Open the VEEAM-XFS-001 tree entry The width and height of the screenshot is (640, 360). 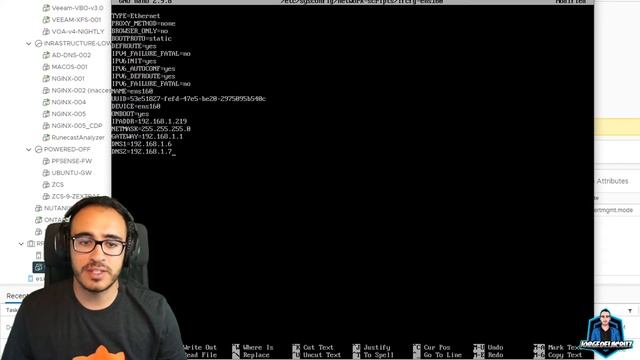(x=76, y=20)
